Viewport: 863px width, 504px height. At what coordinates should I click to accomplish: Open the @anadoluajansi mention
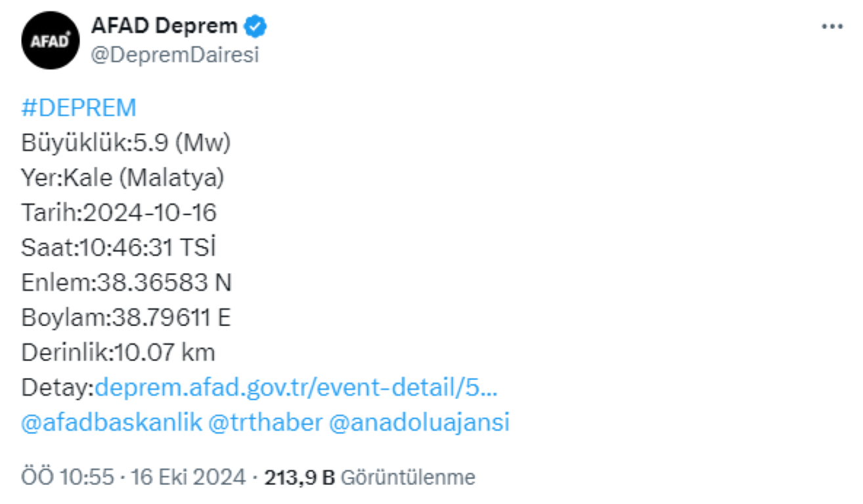(x=418, y=423)
